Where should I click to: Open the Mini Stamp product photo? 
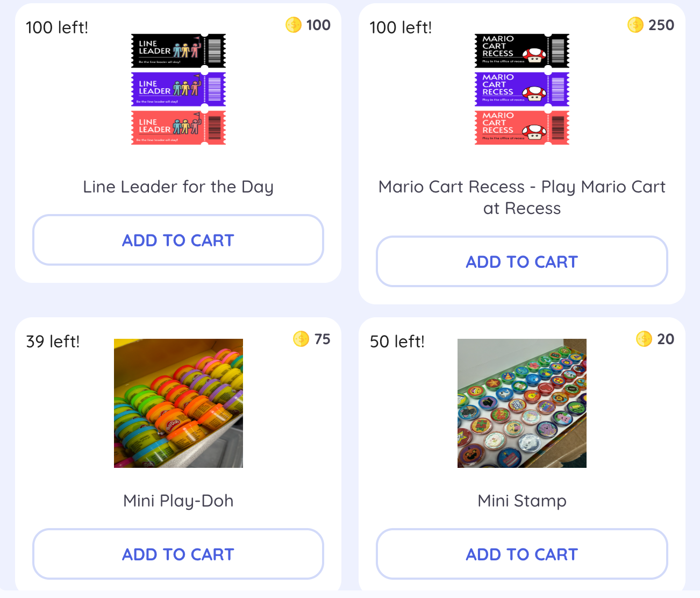coord(522,403)
